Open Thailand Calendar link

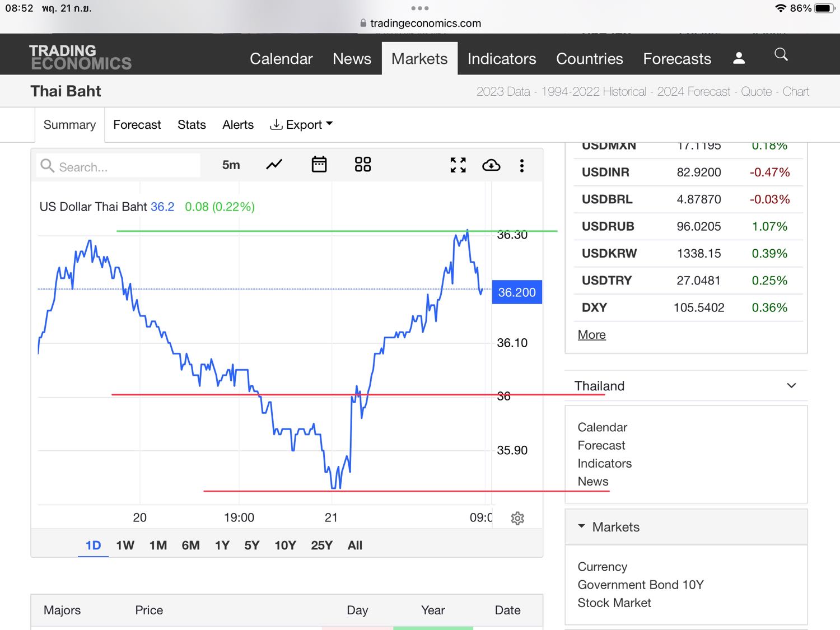[603, 427]
